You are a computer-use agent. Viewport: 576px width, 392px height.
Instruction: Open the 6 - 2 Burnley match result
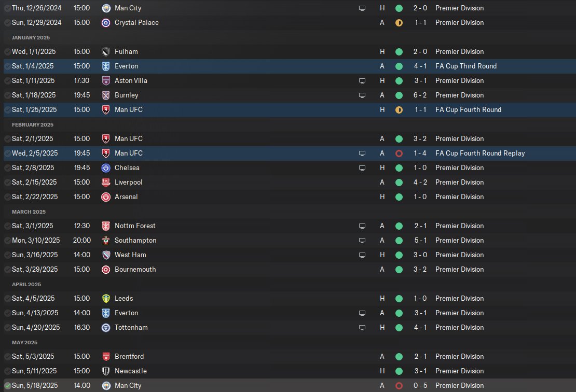point(420,95)
